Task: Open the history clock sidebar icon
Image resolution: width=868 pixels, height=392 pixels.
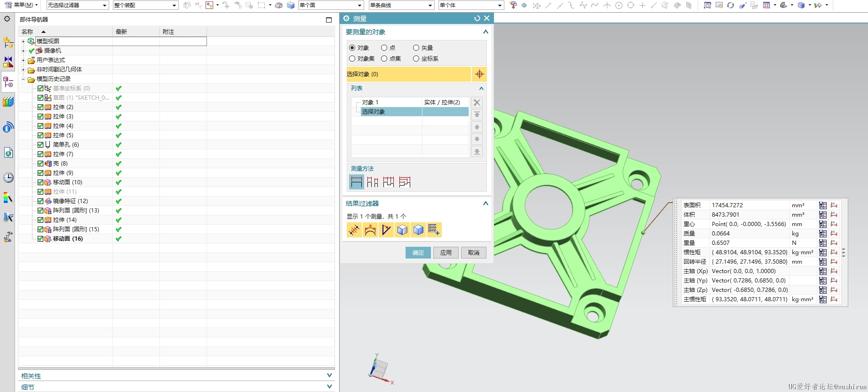Action: point(8,177)
